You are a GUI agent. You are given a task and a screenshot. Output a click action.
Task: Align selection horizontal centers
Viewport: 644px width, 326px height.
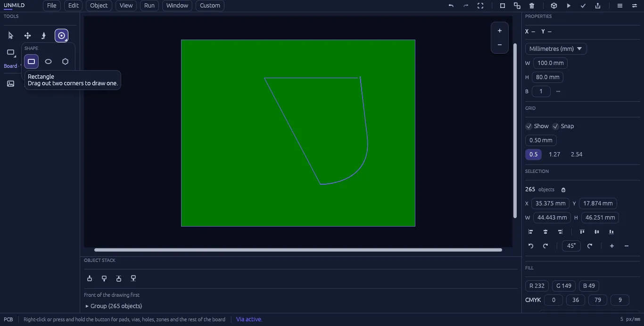545,232
